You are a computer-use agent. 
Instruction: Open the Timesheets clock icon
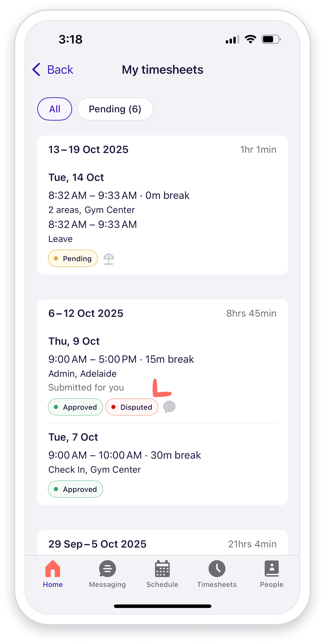point(217,569)
